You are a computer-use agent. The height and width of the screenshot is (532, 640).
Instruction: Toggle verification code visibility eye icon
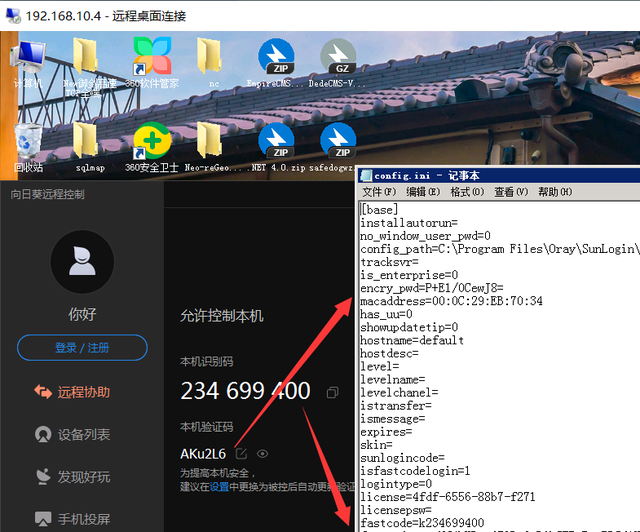click(x=262, y=454)
